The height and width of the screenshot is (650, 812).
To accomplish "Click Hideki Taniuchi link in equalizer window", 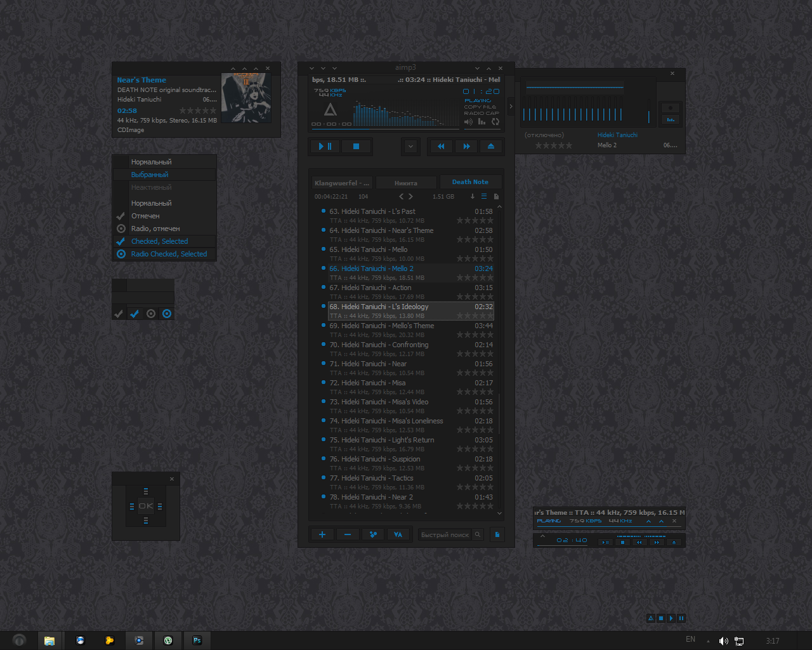I will (617, 135).
